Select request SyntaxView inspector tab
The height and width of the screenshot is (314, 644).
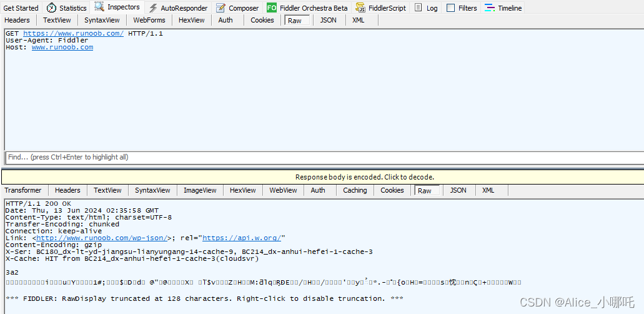click(102, 20)
